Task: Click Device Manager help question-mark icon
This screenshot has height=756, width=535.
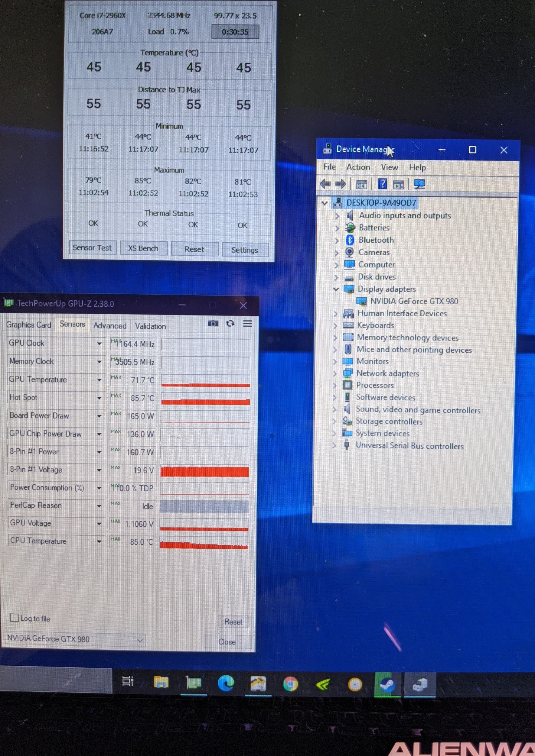Action: (x=382, y=184)
